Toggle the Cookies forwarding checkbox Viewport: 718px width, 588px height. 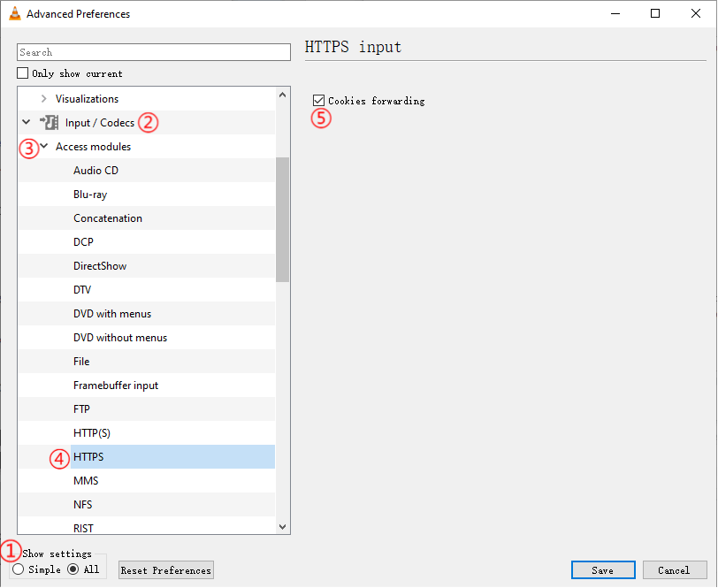tap(319, 101)
